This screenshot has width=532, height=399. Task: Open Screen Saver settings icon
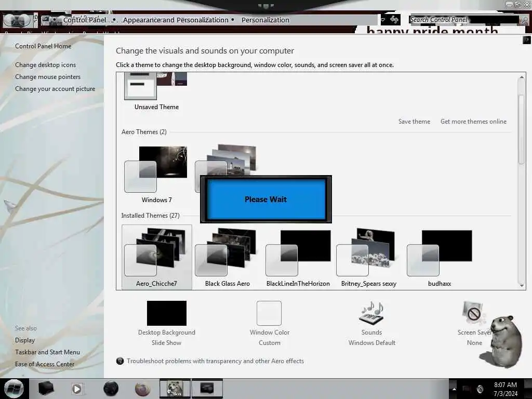[473, 312]
